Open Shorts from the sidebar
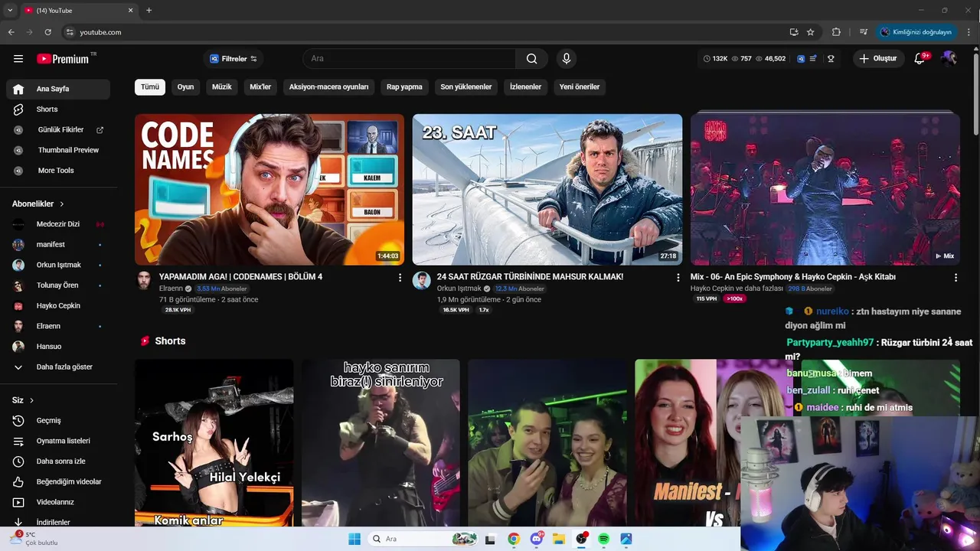The height and width of the screenshot is (551, 980). tap(58, 109)
